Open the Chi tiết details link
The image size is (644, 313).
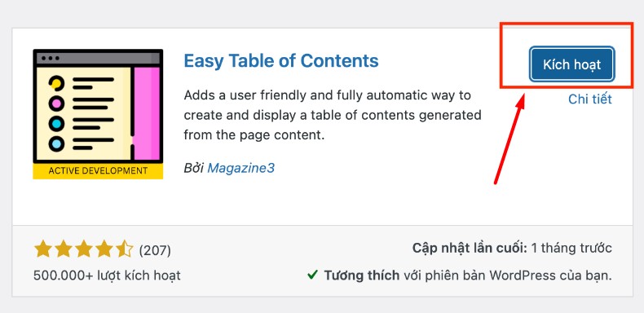tap(590, 99)
